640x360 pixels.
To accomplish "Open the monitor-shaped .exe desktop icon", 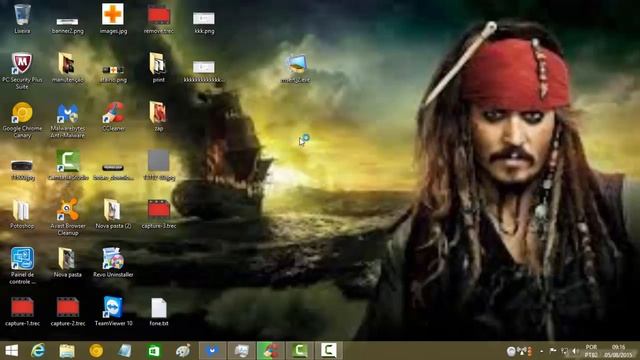I will tap(296, 69).
